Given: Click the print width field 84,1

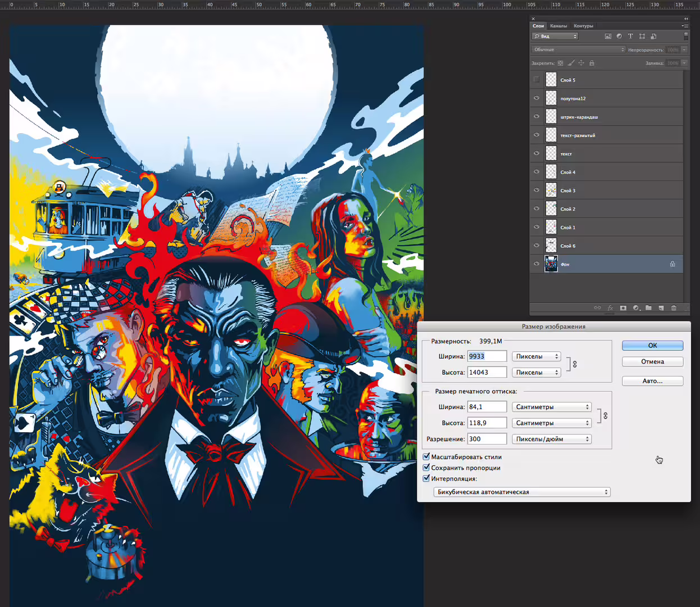Looking at the screenshot, I should pos(487,407).
